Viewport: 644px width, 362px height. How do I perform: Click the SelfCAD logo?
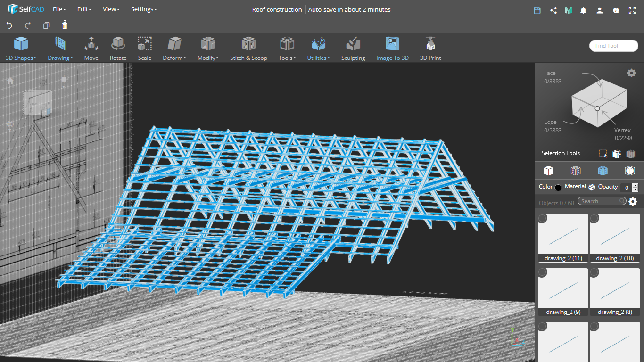(x=26, y=9)
